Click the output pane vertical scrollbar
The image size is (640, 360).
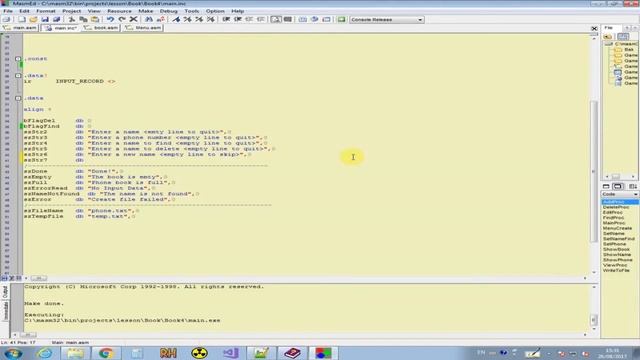click(x=594, y=308)
